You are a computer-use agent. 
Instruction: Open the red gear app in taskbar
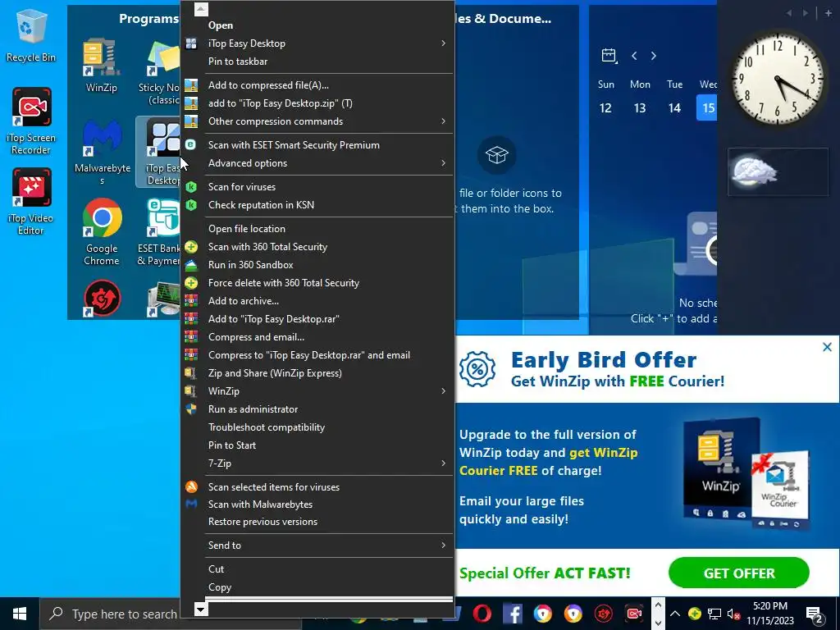[x=604, y=614]
